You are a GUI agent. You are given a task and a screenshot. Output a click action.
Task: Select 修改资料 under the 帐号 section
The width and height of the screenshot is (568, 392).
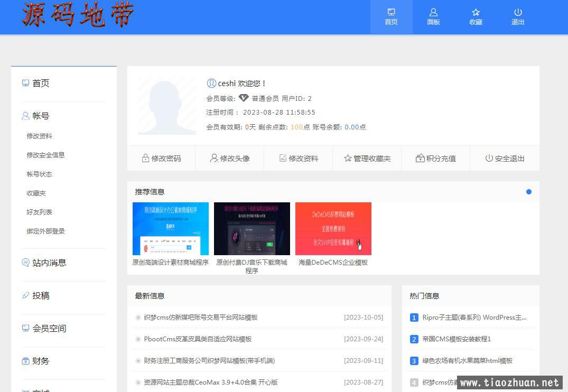point(39,136)
